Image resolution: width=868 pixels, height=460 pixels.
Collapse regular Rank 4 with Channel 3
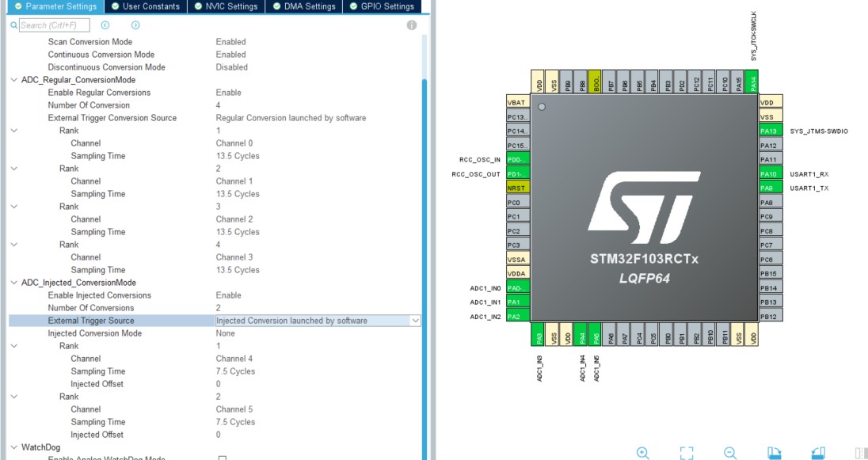pos(13,245)
